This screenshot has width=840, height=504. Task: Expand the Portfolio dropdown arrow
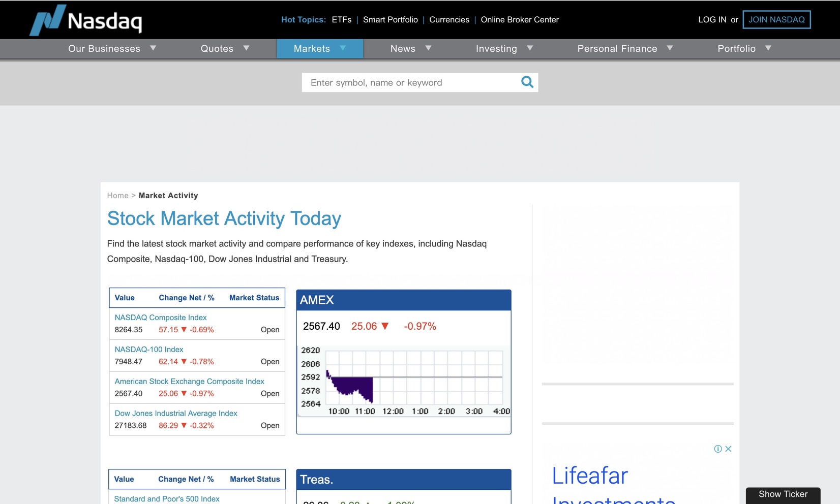point(768,48)
